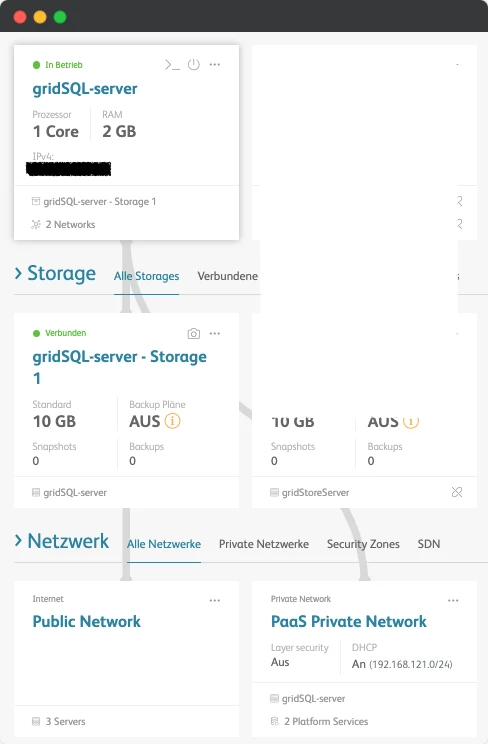The width and height of the screenshot is (488, 744).
Task: Open PaaS Private Network three-dot menu
Action: tap(453, 600)
